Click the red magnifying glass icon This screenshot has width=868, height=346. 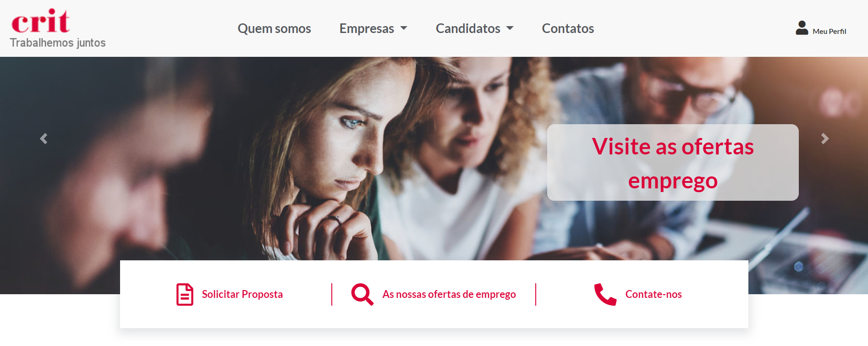(362, 294)
